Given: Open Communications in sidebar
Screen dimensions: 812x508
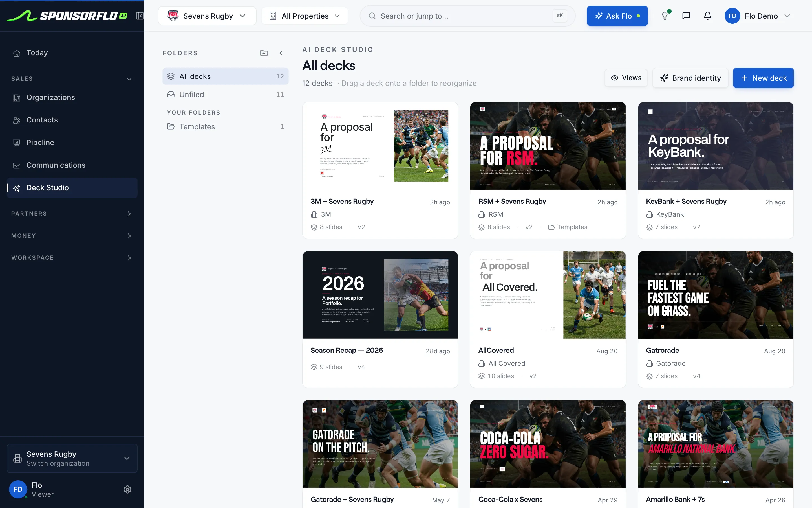Looking at the screenshot, I should [x=72, y=165].
